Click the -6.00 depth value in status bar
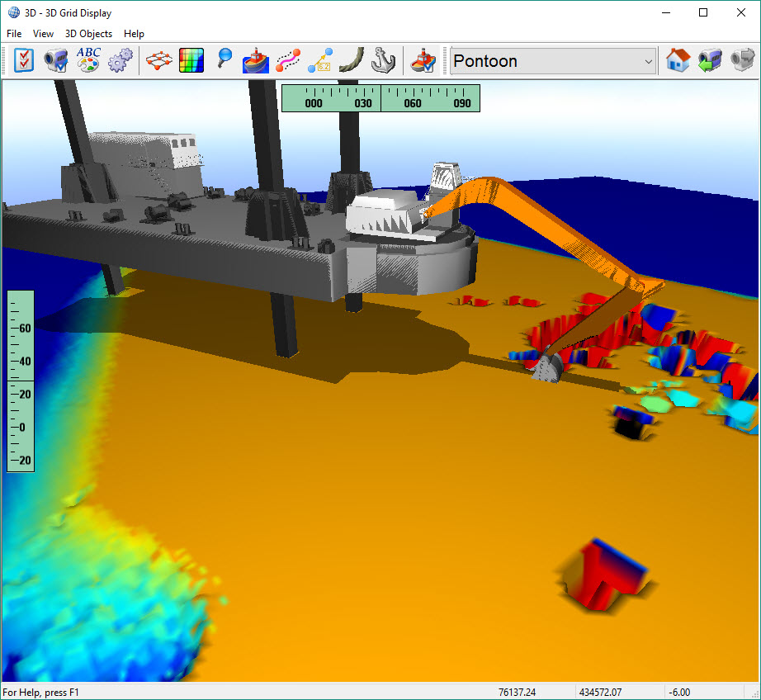 (679, 693)
